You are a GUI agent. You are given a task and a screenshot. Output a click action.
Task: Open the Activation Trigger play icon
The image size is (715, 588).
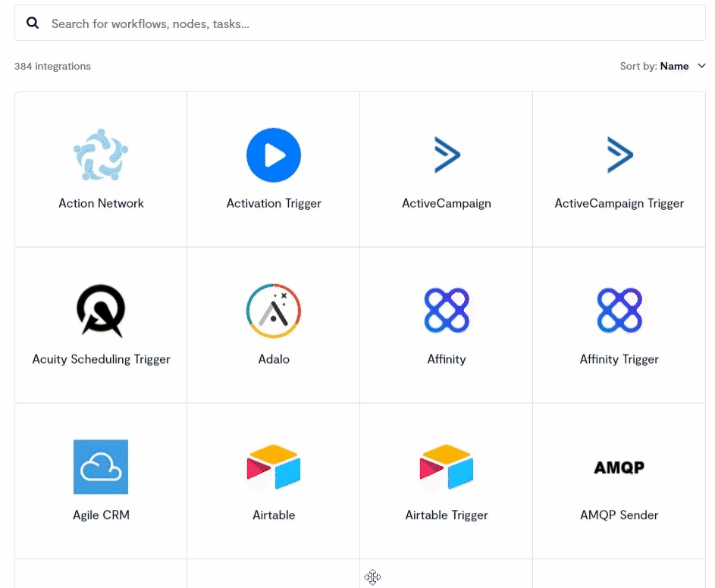pyautogui.click(x=274, y=155)
